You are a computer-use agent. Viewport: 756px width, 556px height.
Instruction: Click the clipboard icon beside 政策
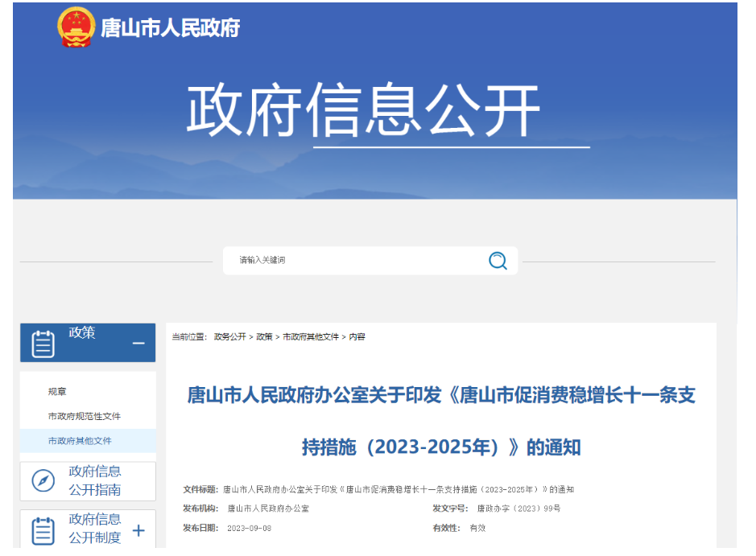[x=43, y=344]
